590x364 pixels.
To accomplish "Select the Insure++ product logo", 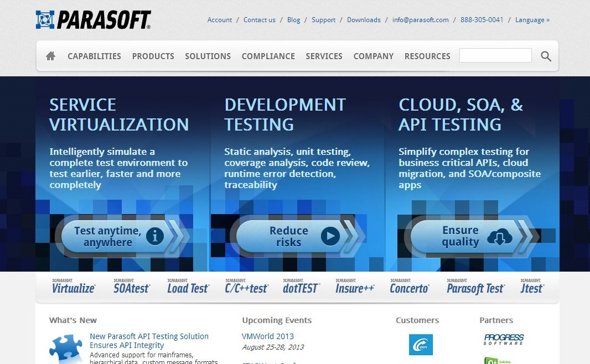I will (354, 286).
